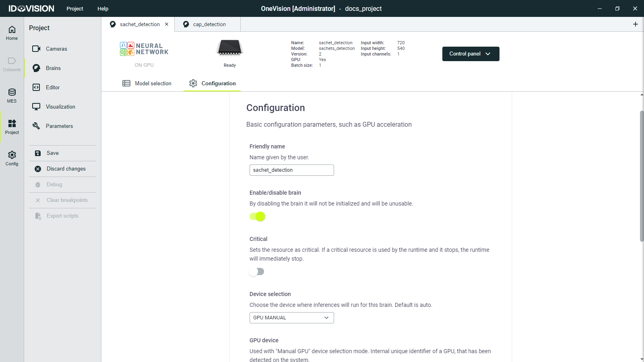Click the Friendly name text field
Image resolution: width=644 pixels, height=362 pixels.
click(x=291, y=170)
